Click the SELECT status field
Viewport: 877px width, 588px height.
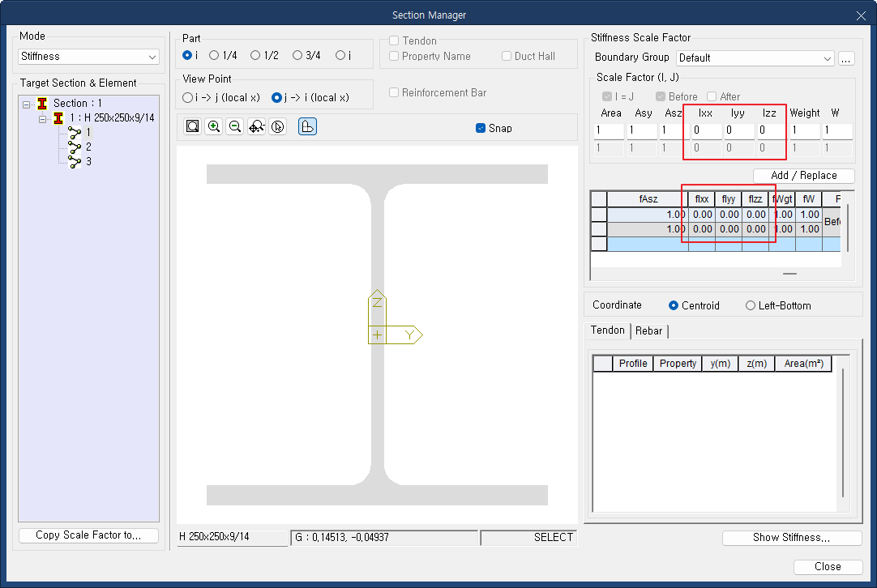coord(528,538)
